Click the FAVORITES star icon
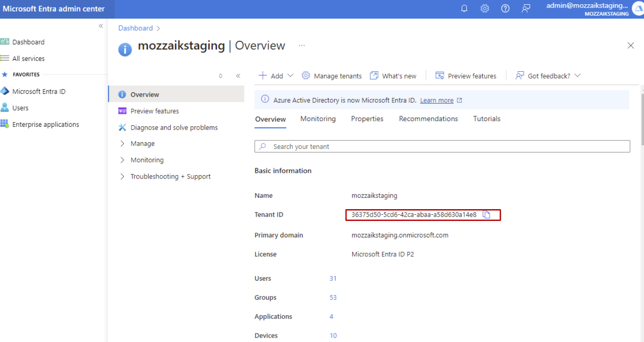This screenshot has width=644, height=342. tap(5, 74)
